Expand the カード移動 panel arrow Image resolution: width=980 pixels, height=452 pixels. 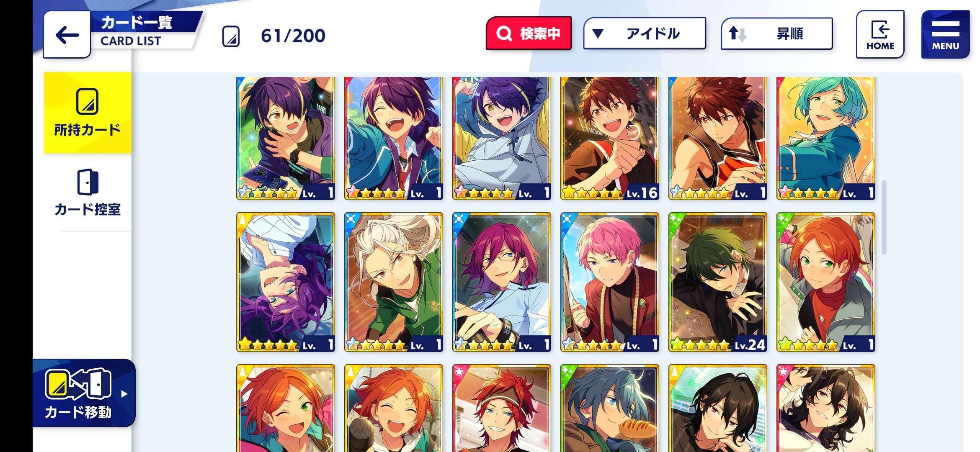(124, 394)
